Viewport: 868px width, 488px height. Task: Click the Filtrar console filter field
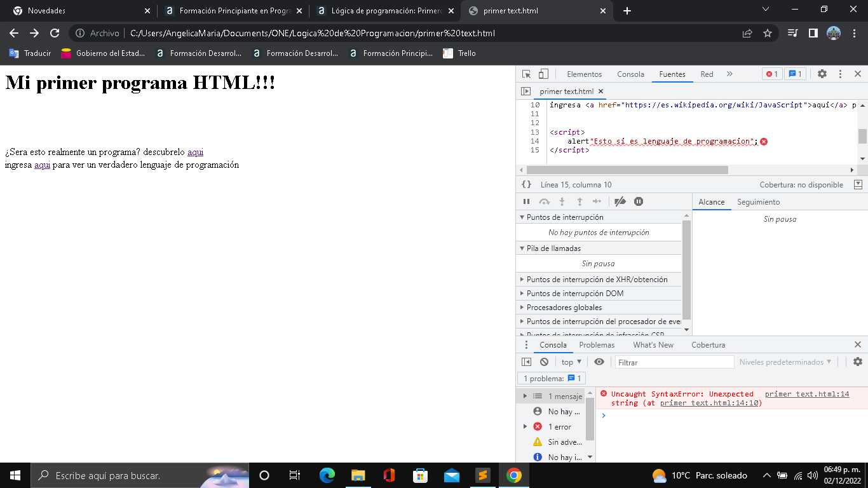[x=674, y=362]
